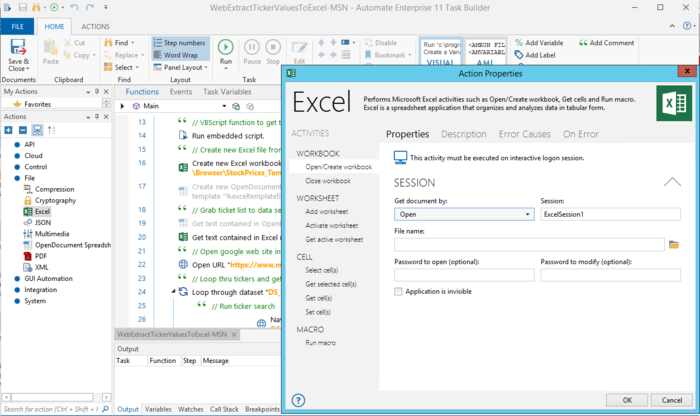Screen dimensions: 700x416
Task: Click the Favorites star item
Action: [x=32, y=104]
